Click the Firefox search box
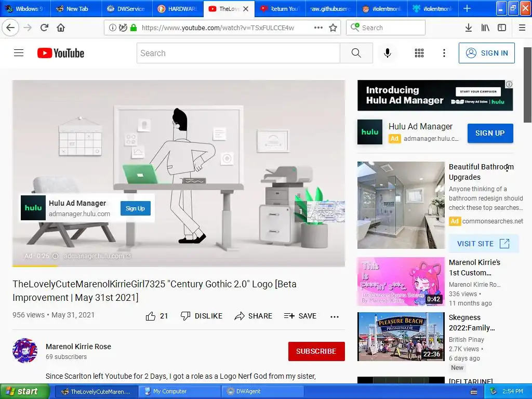The width and height of the screenshot is (532, 399). tap(386, 28)
